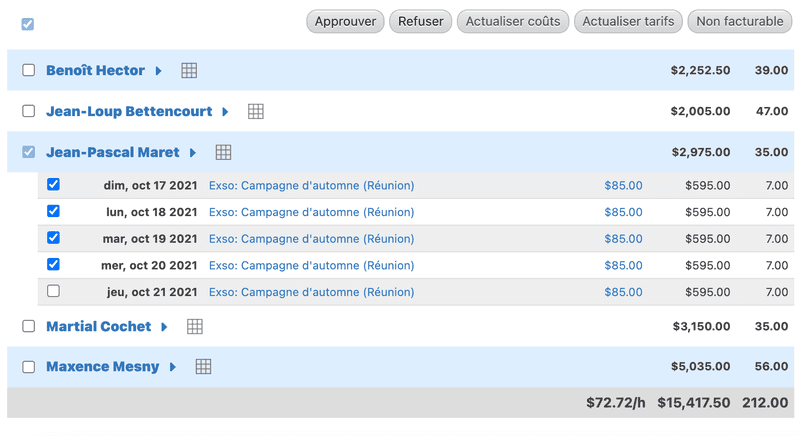Expand Benoît Hector's entries arrow
This screenshot has width=800, height=436.
tap(158, 71)
